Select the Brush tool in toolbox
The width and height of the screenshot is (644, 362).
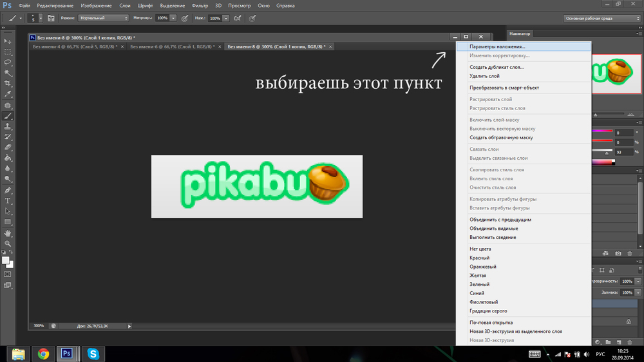pyautogui.click(x=8, y=116)
